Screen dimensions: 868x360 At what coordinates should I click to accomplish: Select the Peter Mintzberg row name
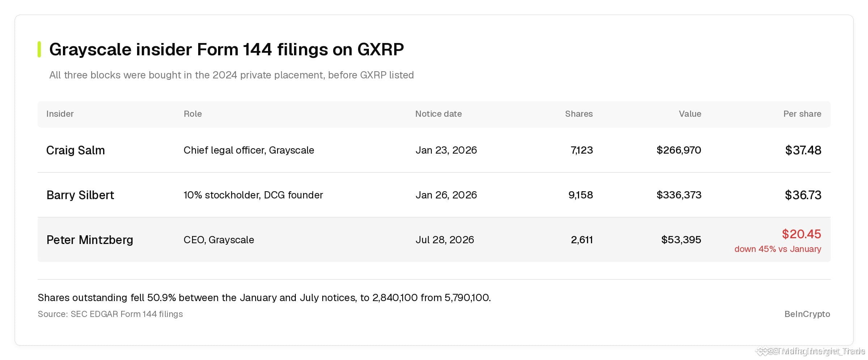click(x=90, y=240)
